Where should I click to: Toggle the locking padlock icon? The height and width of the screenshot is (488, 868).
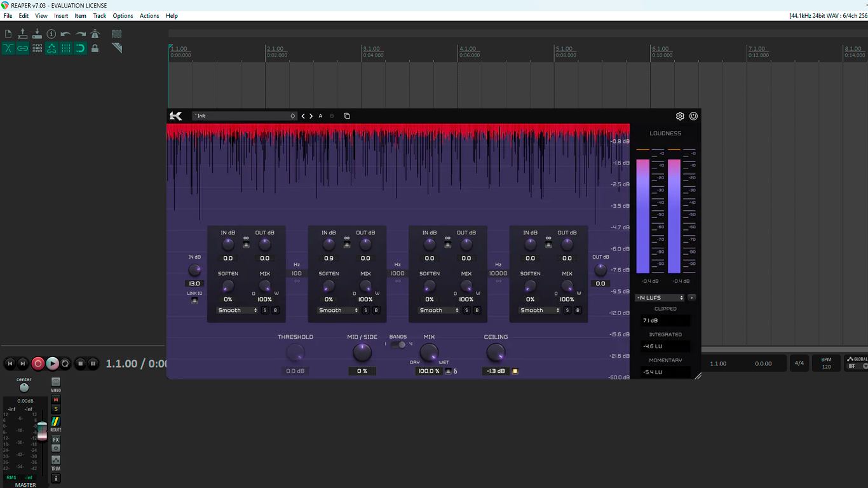[x=95, y=48]
